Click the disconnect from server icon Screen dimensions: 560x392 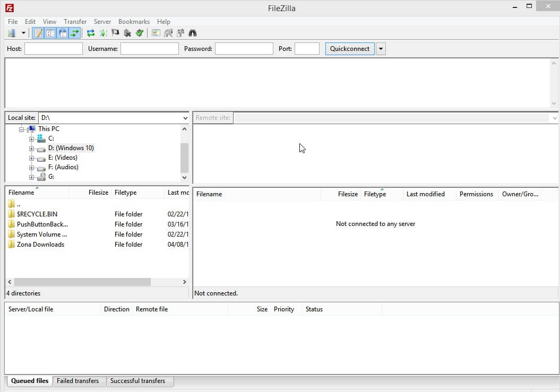click(x=127, y=33)
